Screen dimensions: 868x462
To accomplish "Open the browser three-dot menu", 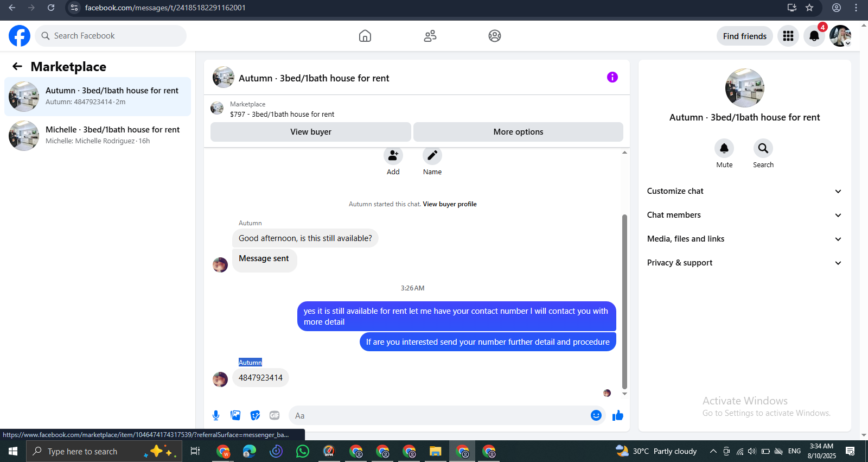I will [856, 8].
